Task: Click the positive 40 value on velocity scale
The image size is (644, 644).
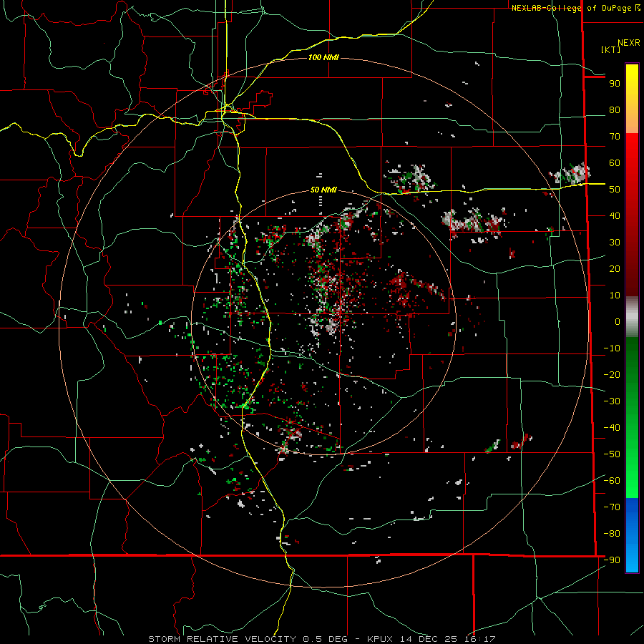Action: (x=615, y=216)
